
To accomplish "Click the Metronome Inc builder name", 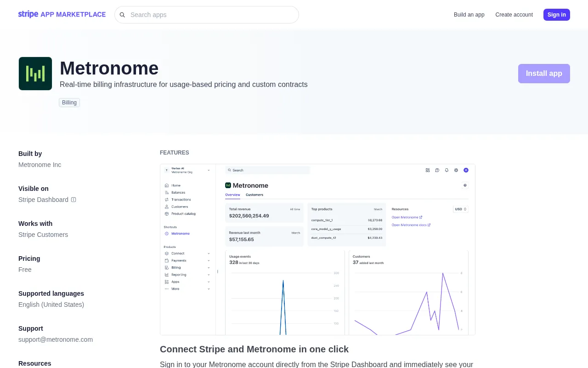I will (40, 165).
